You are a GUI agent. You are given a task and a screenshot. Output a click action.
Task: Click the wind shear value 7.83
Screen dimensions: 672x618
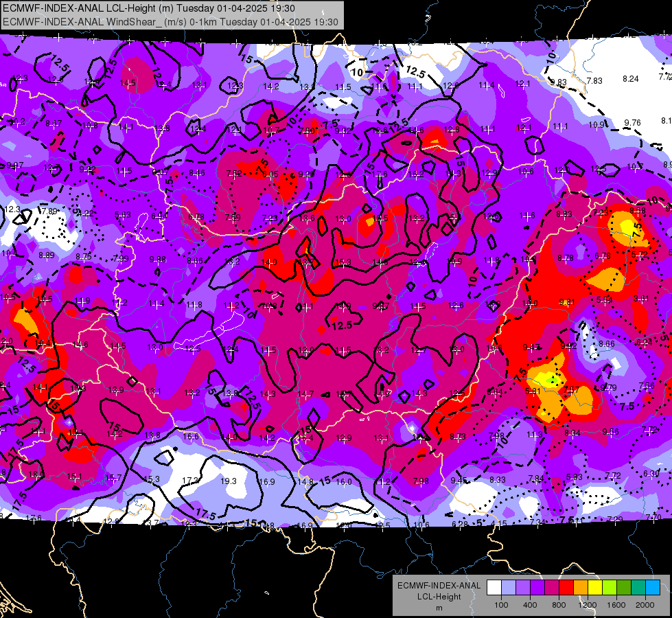click(x=594, y=80)
